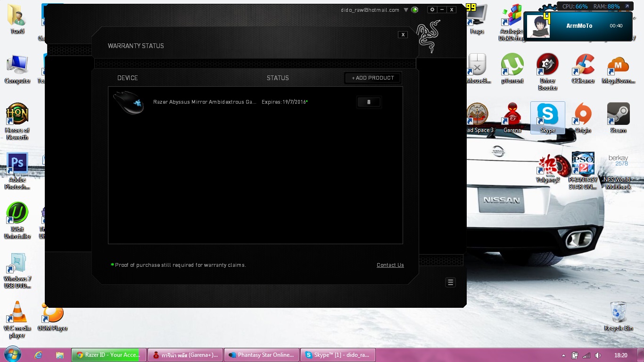Image resolution: width=644 pixels, height=362 pixels.
Task: Open the Windows Start menu orb
Action: pos(12,354)
